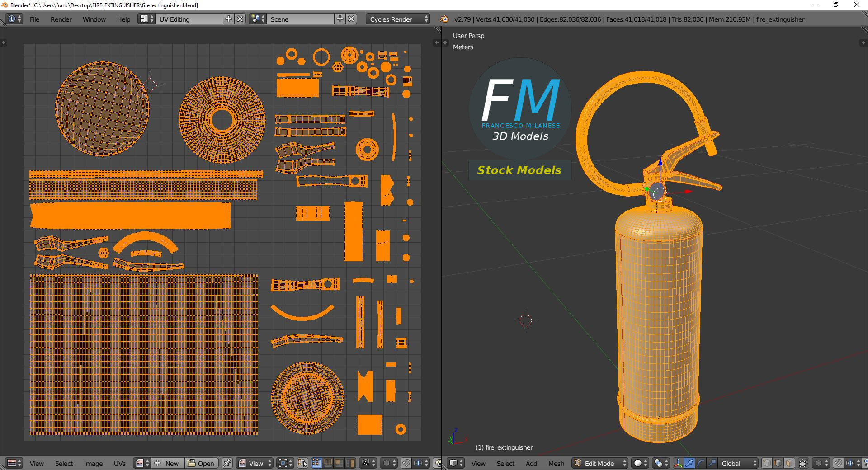Toggle pin image display
Viewport: 868px width, 470px height.
(227, 463)
